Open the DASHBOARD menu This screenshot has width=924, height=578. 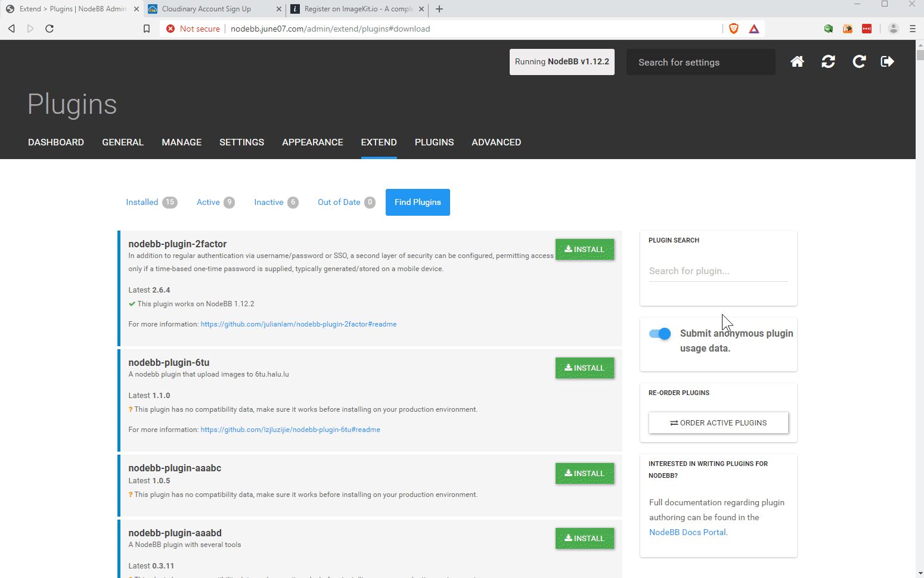pyautogui.click(x=56, y=142)
